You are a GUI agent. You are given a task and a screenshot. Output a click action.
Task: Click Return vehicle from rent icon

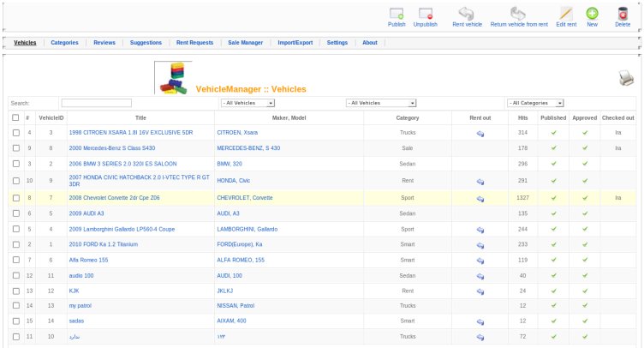tap(518, 14)
